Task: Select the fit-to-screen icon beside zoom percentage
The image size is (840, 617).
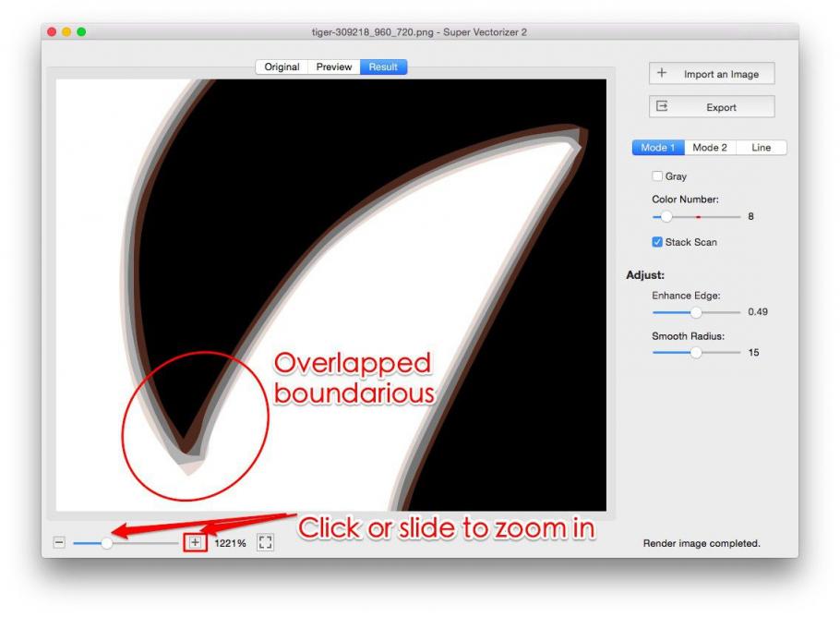Action: click(266, 542)
